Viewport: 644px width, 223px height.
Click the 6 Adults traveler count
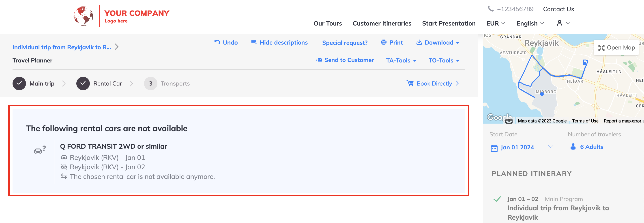(592, 147)
